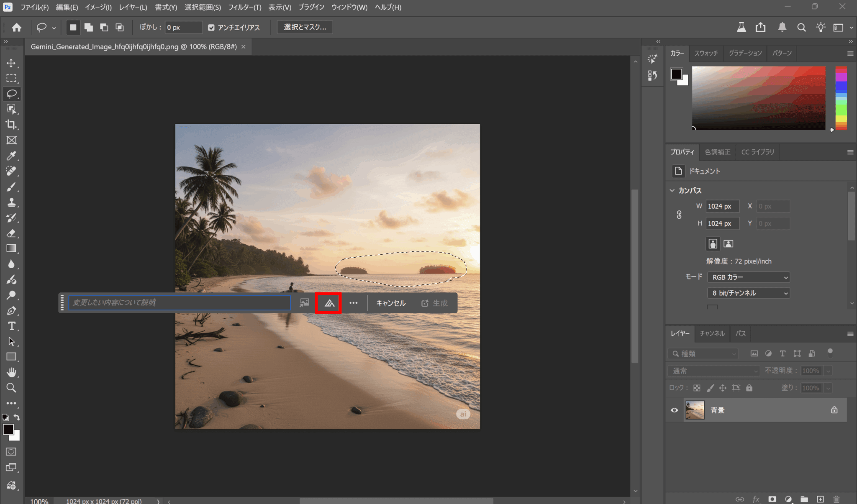Click the 選択とマスク... button
The width and height of the screenshot is (857, 504).
(305, 27)
